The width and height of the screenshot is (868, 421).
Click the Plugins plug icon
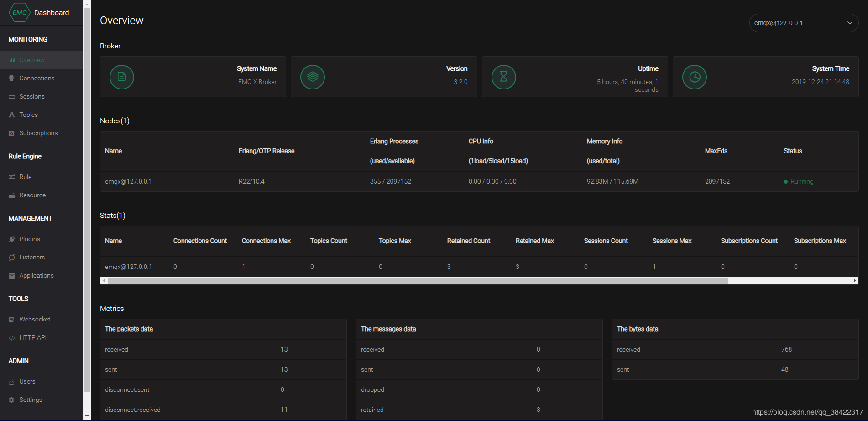(12, 239)
